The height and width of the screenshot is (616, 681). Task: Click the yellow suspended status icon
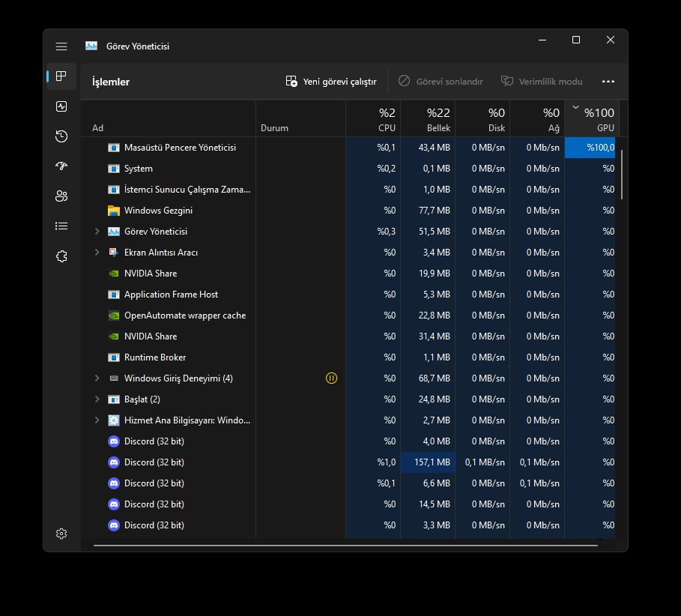[331, 378]
